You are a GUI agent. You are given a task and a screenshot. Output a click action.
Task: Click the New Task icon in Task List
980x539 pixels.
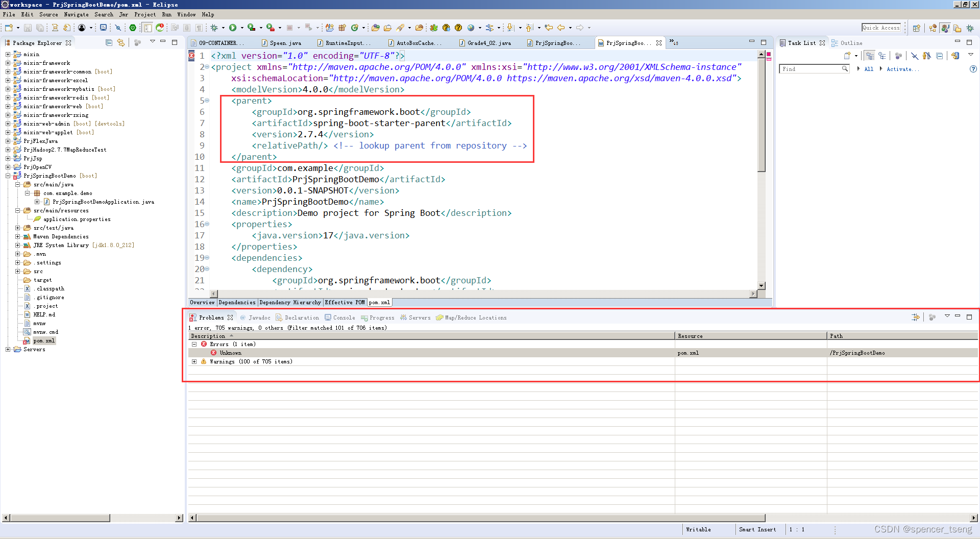tap(847, 55)
